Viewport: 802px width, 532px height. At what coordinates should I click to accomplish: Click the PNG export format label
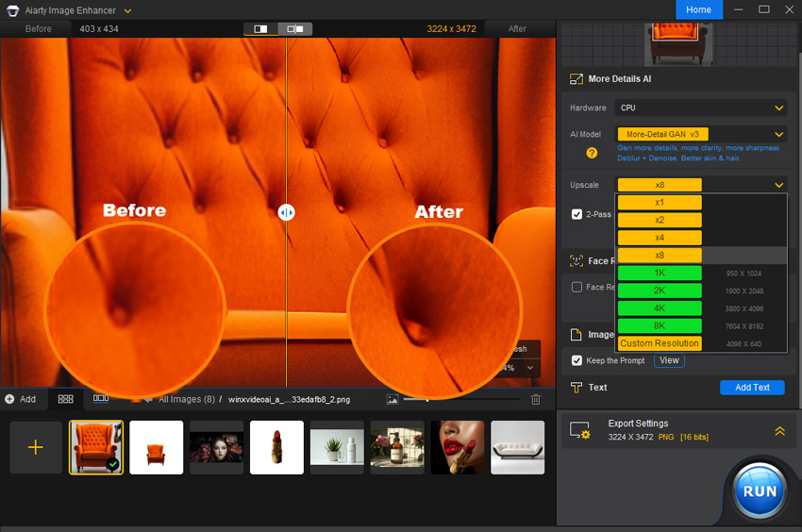click(666, 438)
